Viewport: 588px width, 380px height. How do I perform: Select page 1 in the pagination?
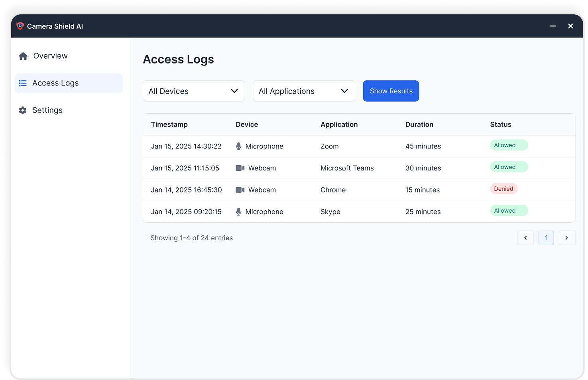(546, 238)
